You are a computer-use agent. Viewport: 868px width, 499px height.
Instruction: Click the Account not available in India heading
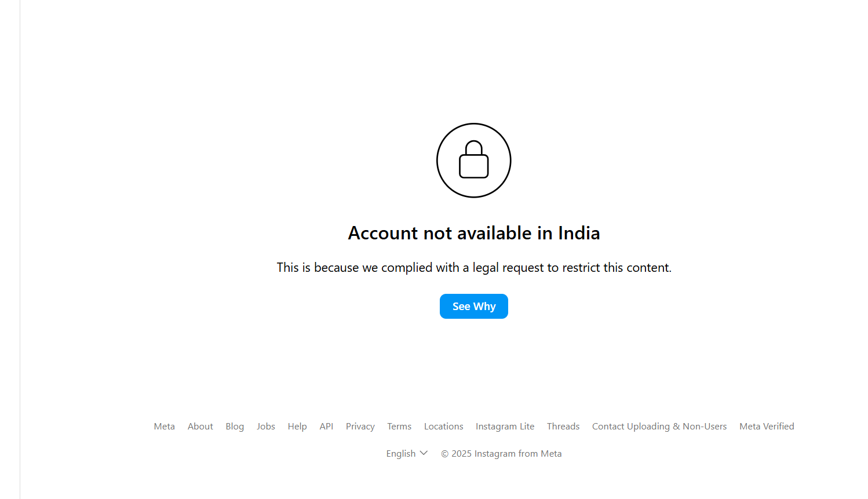point(474,233)
